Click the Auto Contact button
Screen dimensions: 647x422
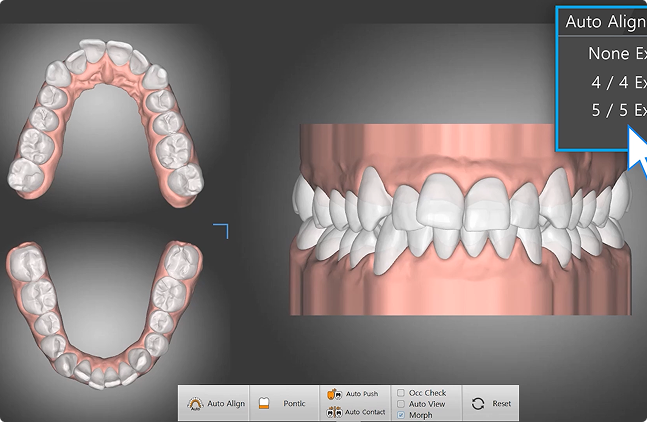[355, 412]
